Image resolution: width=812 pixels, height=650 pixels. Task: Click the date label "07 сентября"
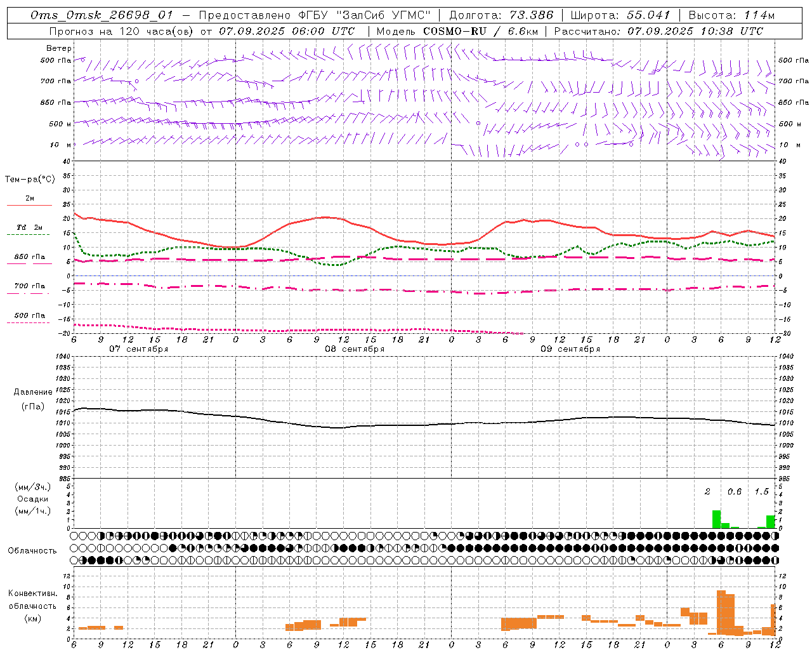[139, 349]
